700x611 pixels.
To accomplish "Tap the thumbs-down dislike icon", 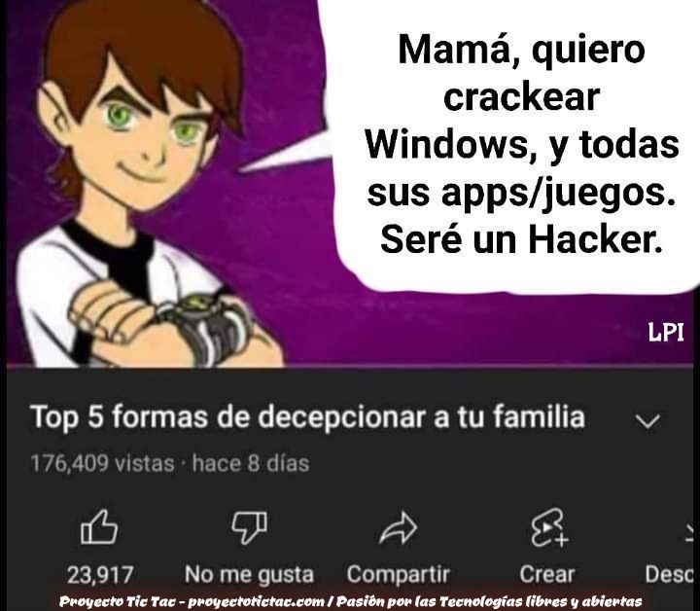I will coord(249,527).
